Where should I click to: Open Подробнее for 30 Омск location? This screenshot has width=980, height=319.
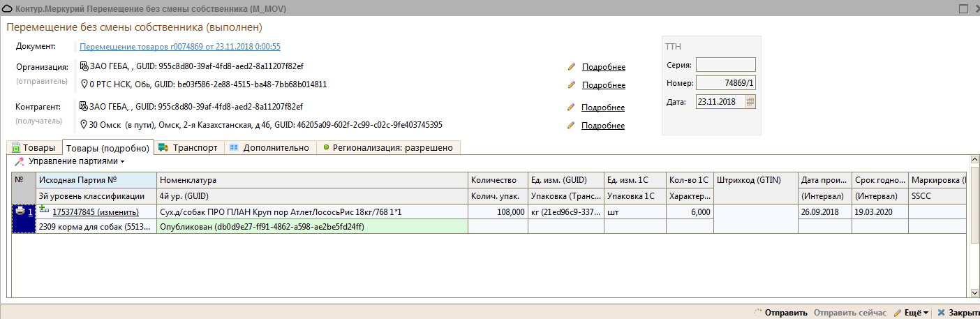click(x=603, y=126)
